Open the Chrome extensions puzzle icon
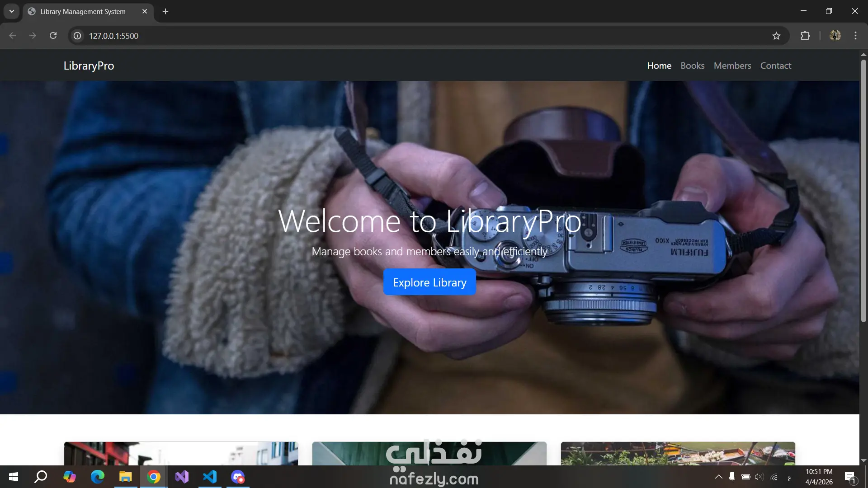Screen dimensions: 868x488 coord(805,36)
